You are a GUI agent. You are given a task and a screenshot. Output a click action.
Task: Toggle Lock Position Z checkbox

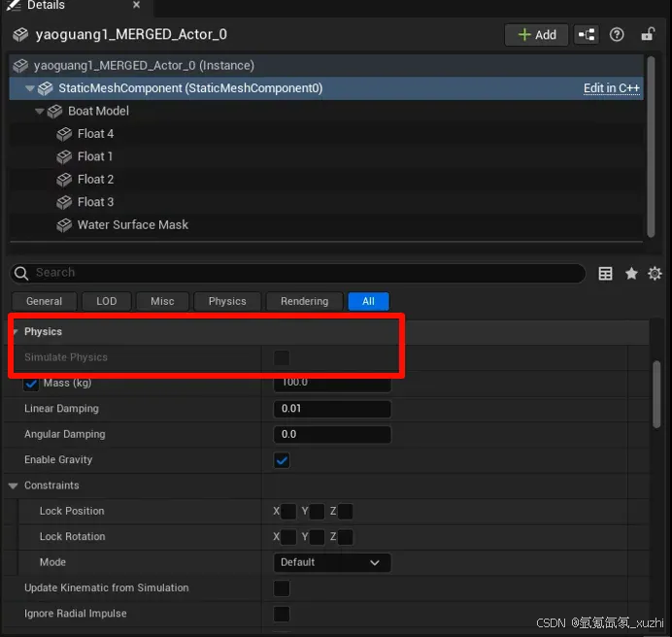346,512
